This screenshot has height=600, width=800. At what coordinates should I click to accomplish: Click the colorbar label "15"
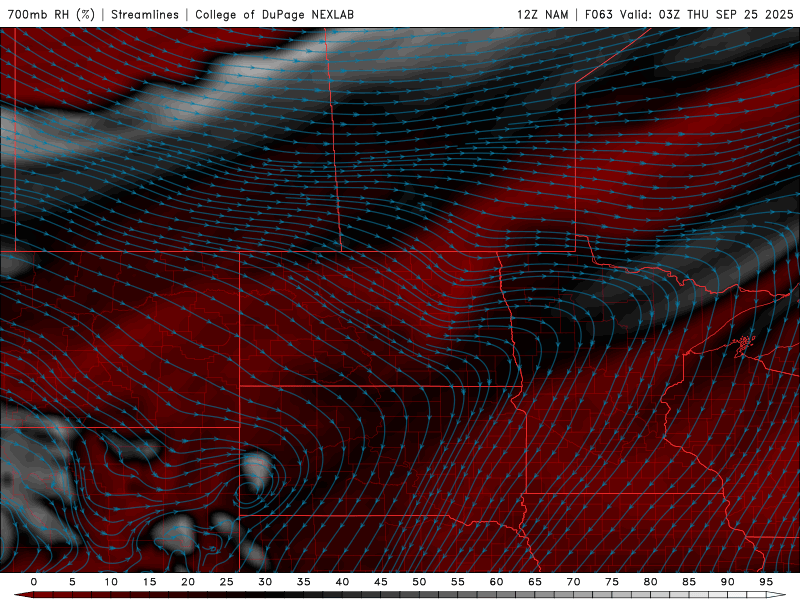(149, 582)
